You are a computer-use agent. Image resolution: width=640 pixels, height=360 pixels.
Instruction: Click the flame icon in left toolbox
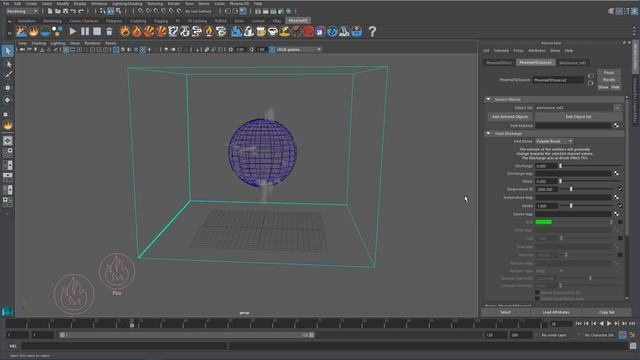click(8, 125)
